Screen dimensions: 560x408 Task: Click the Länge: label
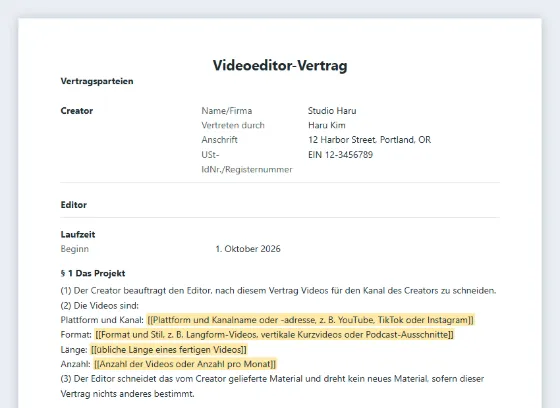click(x=74, y=349)
